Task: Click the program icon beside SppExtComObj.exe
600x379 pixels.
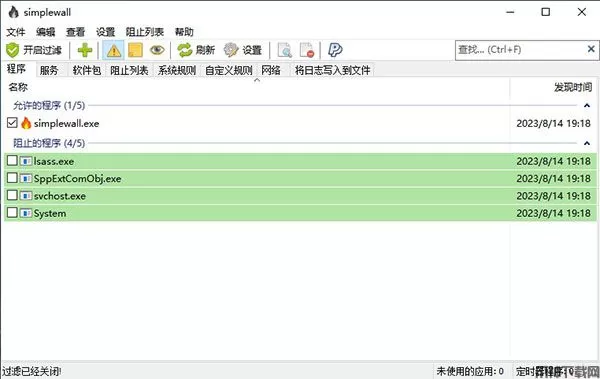Action: click(26, 178)
